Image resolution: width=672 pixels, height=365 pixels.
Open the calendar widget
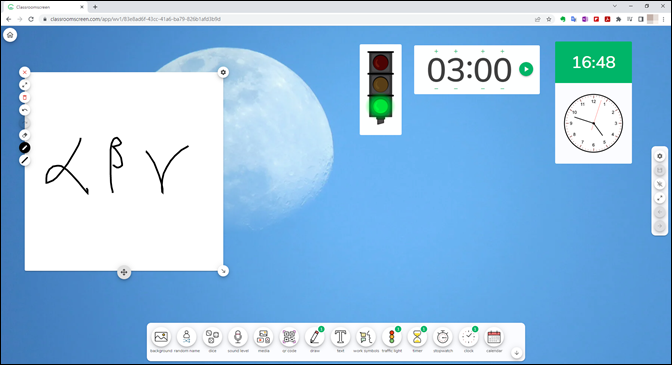point(494,337)
